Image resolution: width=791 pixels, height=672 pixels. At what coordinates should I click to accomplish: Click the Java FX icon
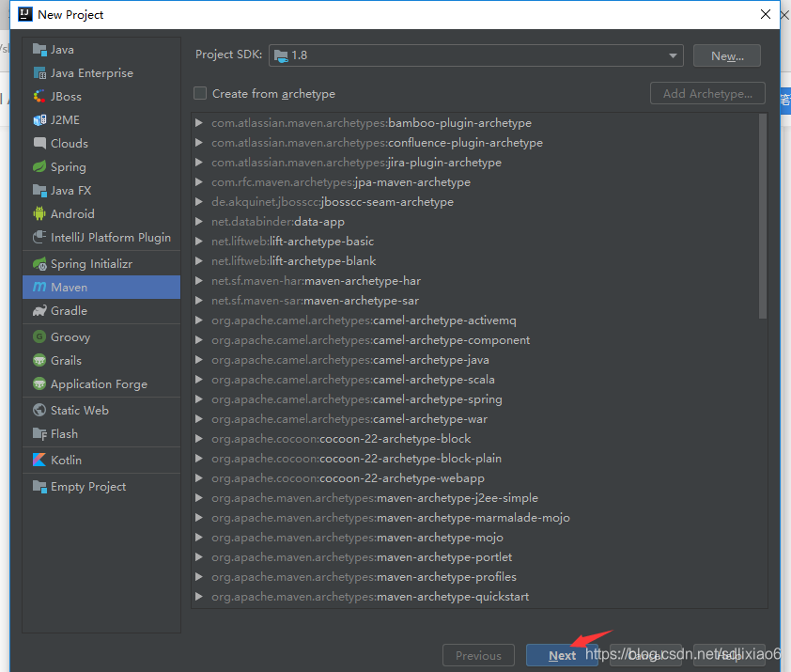pos(39,191)
